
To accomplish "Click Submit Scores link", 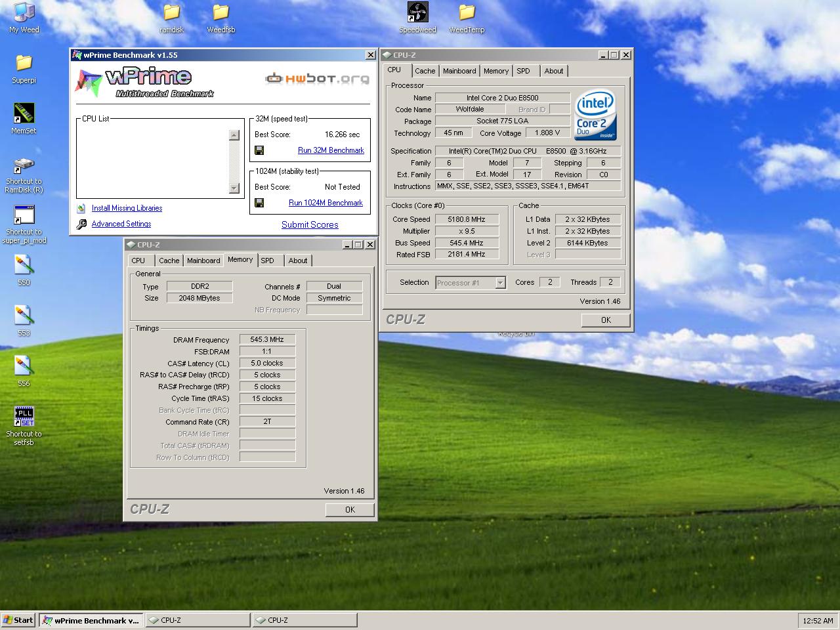I will pos(310,224).
